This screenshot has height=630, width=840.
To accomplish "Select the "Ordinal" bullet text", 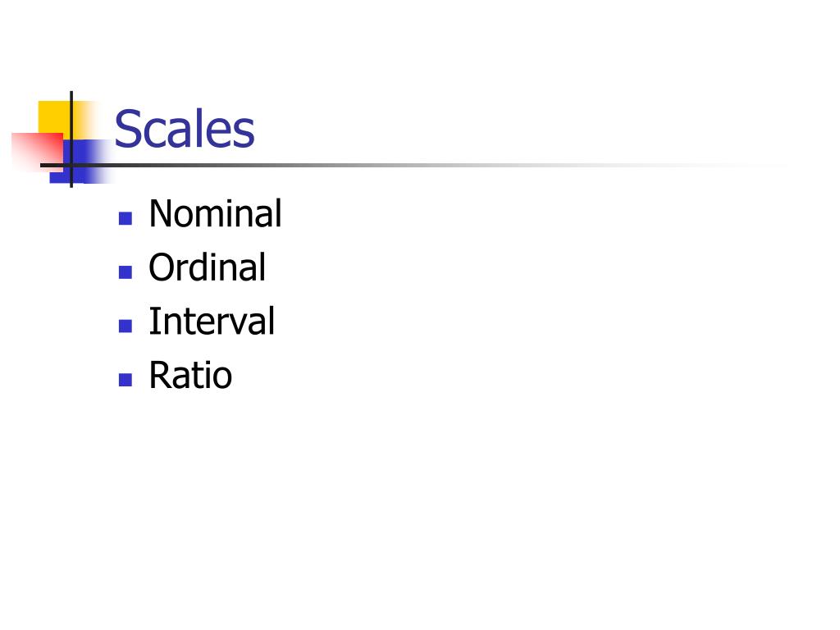I will click(x=207, y=268).
